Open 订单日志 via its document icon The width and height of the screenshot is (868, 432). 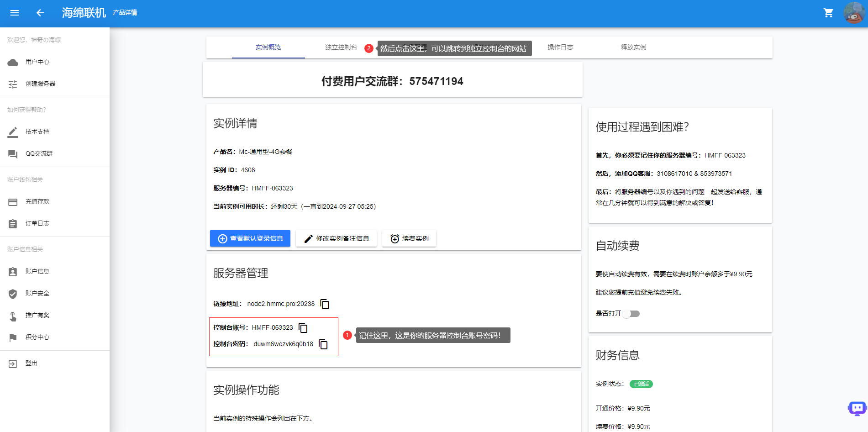[13, 224]
